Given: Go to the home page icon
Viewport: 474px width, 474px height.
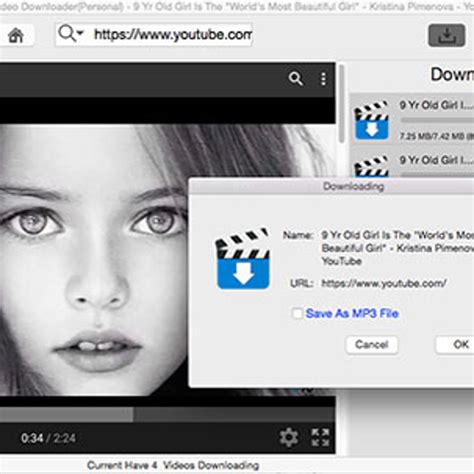Looking at the screenshot, I should [x=16, y=35].
